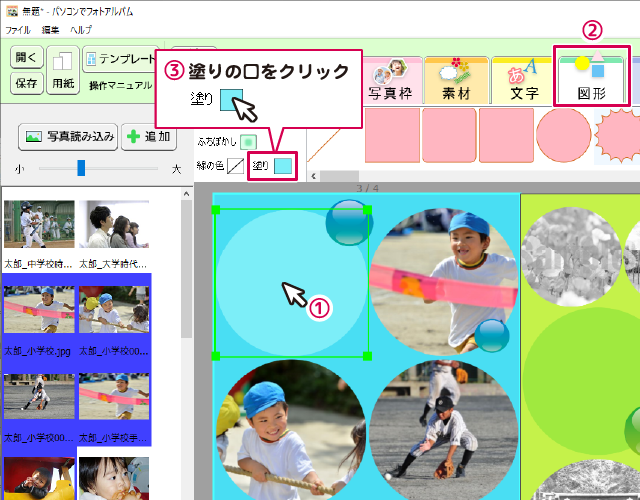Select the pink starburst shape

[617, 136]
